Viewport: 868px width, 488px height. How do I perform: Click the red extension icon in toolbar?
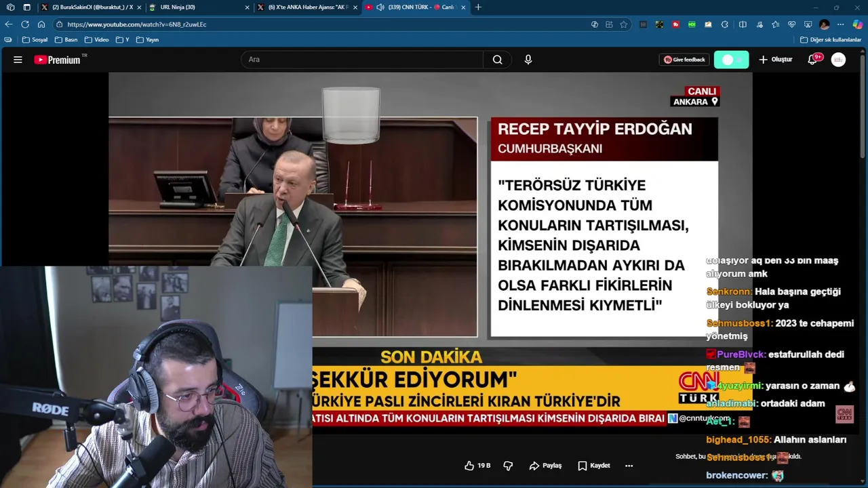(x=675, y=24)
